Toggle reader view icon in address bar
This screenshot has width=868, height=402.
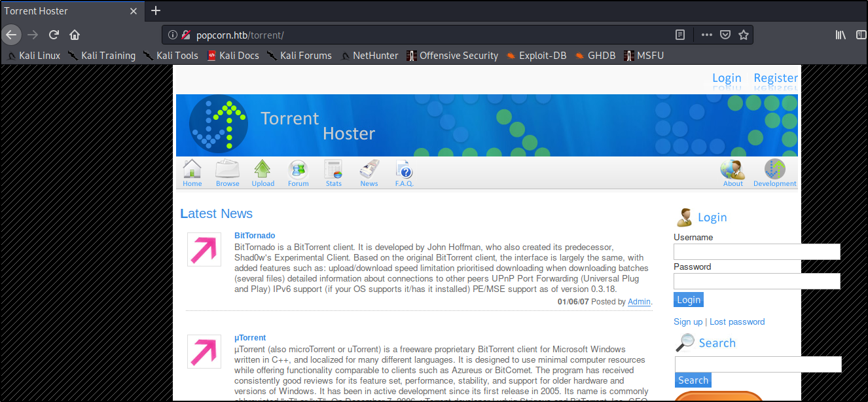[x=680, y=35]
